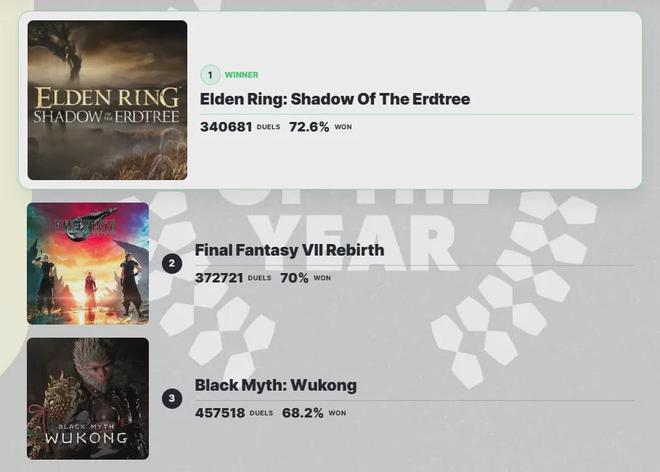Click the 457518 duels figure
Viewport: 660px width, 472px height.
point(220,413)
